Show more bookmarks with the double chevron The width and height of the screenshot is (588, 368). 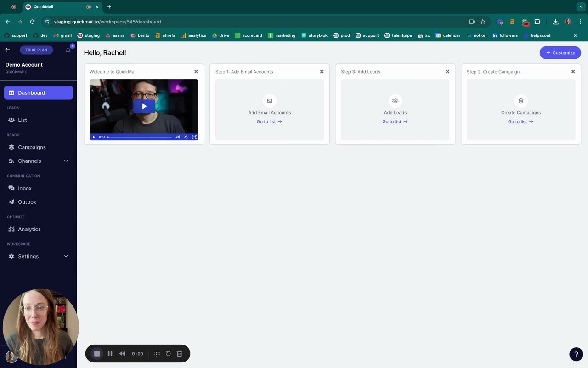(576, 35)
